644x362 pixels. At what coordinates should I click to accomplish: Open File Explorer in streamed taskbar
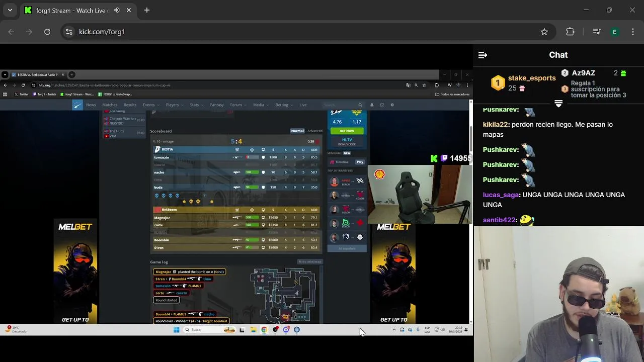[253, 330]
